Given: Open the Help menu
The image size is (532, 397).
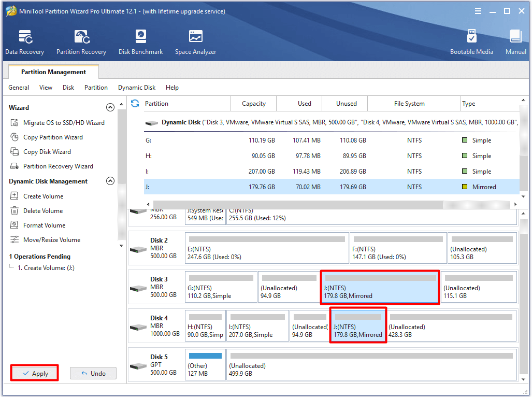Looking at the screenshot, I should click(172, 88).
